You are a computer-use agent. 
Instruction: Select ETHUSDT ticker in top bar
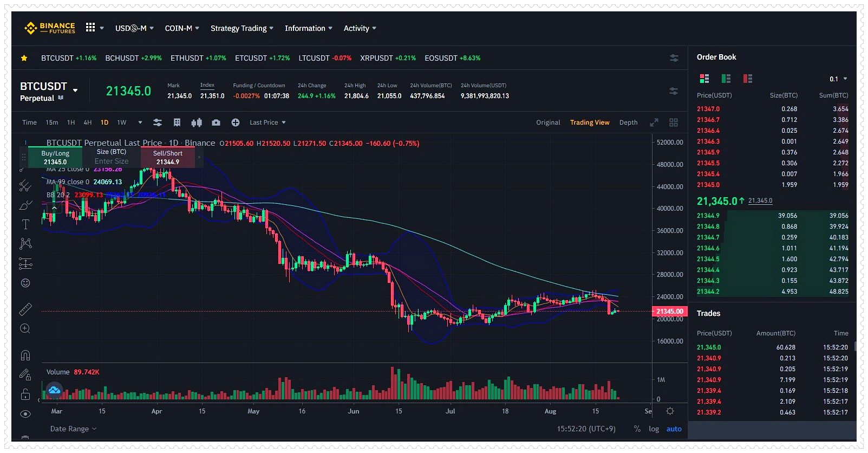tap(198, 58)
